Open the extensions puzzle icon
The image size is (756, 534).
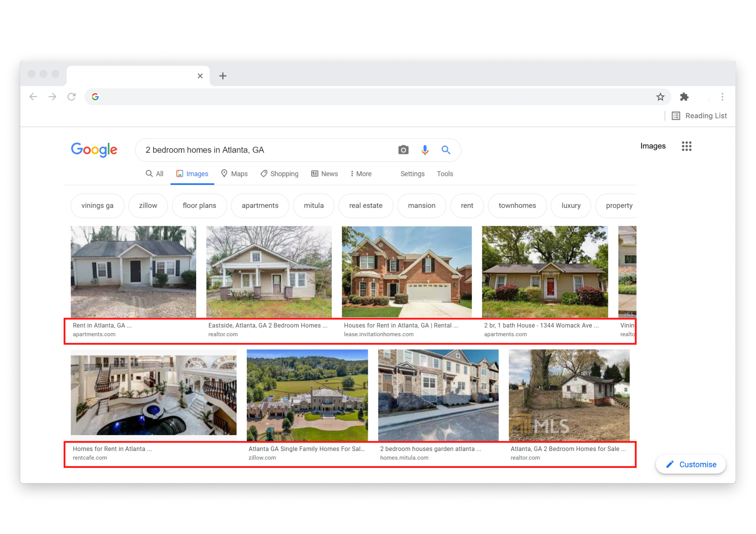(x=684, y=97)
